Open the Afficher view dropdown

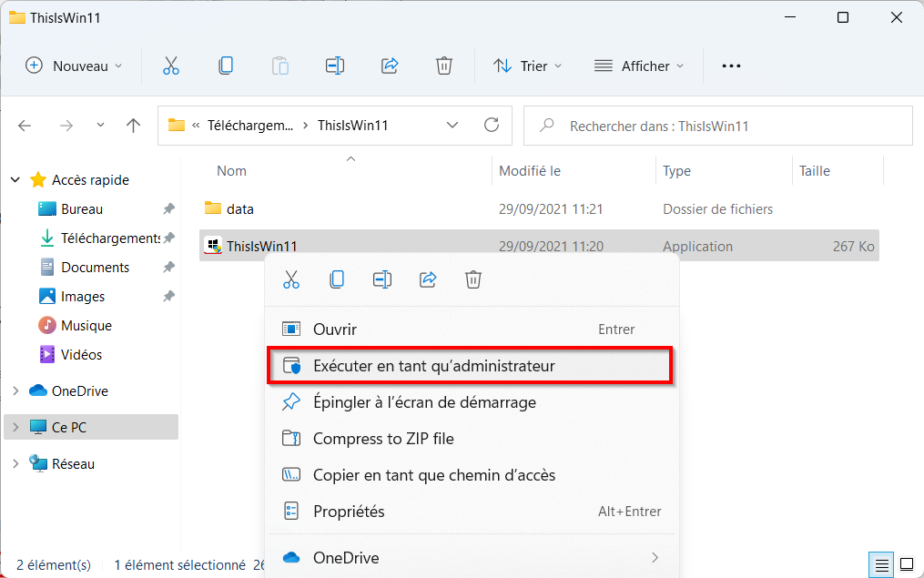click(639, 66)
